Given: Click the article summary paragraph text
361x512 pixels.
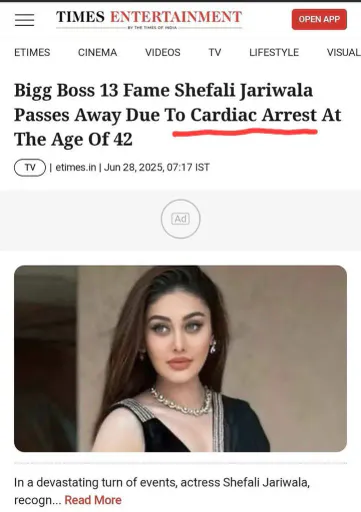Looking at the screenshot, I should pos(162,491).
